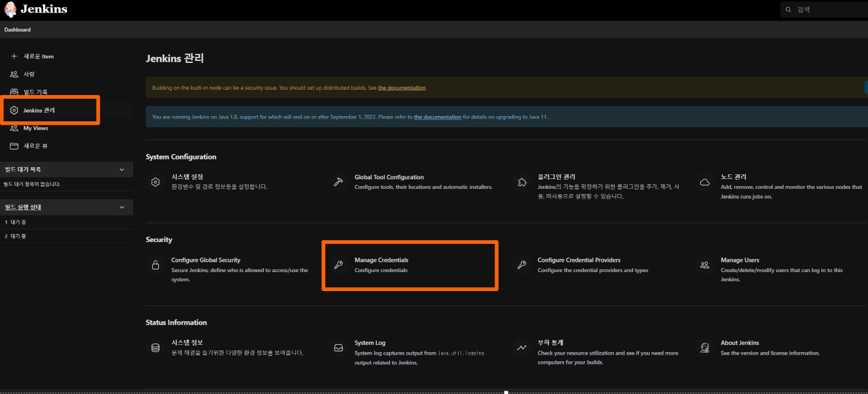Open the Manage Users link
868x394 pixels.
tap(740, 260)
